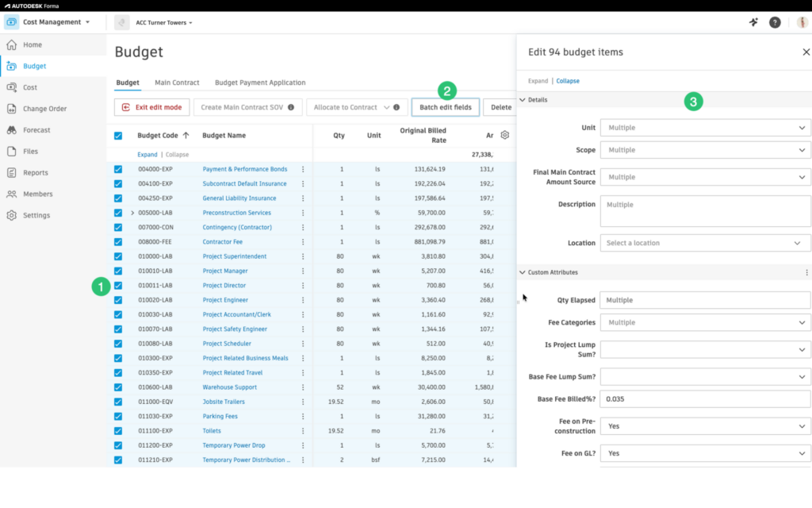Viewport: 812px width, 508px height.
Task: Open row menu for Contractor Fee
Action: click(303, 242)
